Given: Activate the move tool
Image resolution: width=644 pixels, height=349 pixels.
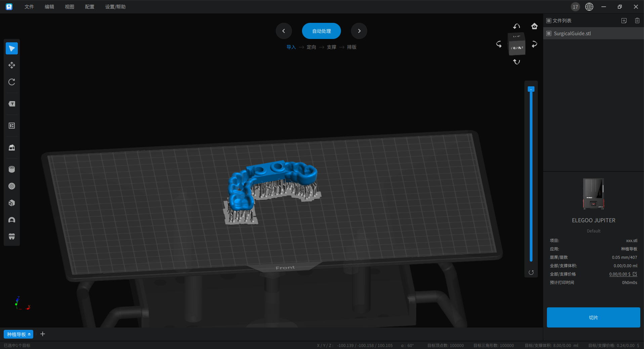Looking at the screenshot, I should click(12, 65).
